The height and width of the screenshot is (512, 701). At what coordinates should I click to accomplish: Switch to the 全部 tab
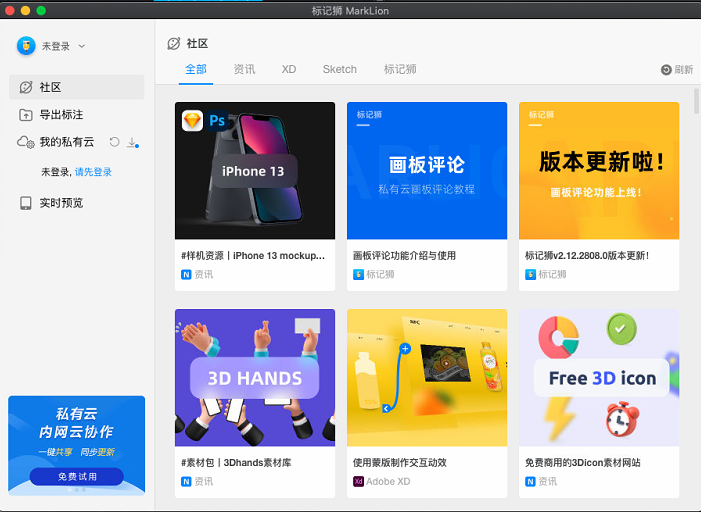(196, 69)
